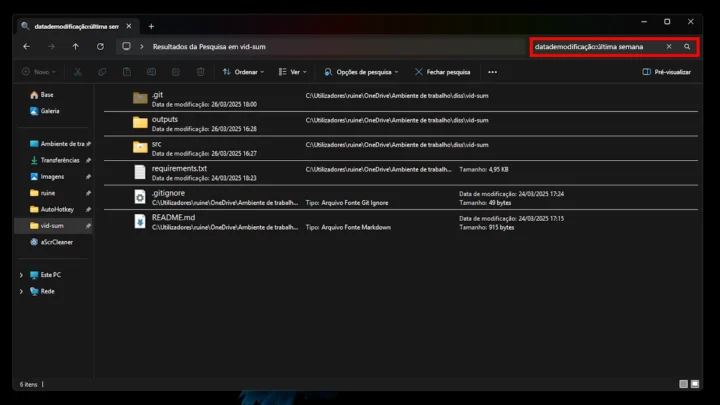Open the Ordenar dropdown

coord(243,72)
